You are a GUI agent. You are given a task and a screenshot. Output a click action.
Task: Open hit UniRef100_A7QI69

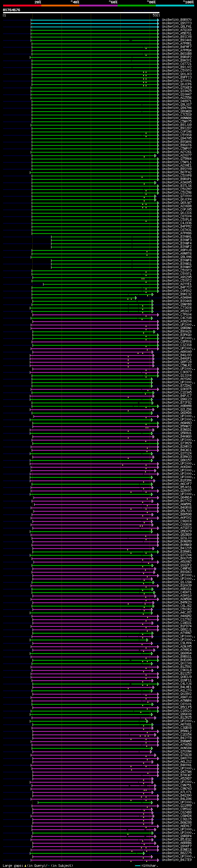point(177,30)
